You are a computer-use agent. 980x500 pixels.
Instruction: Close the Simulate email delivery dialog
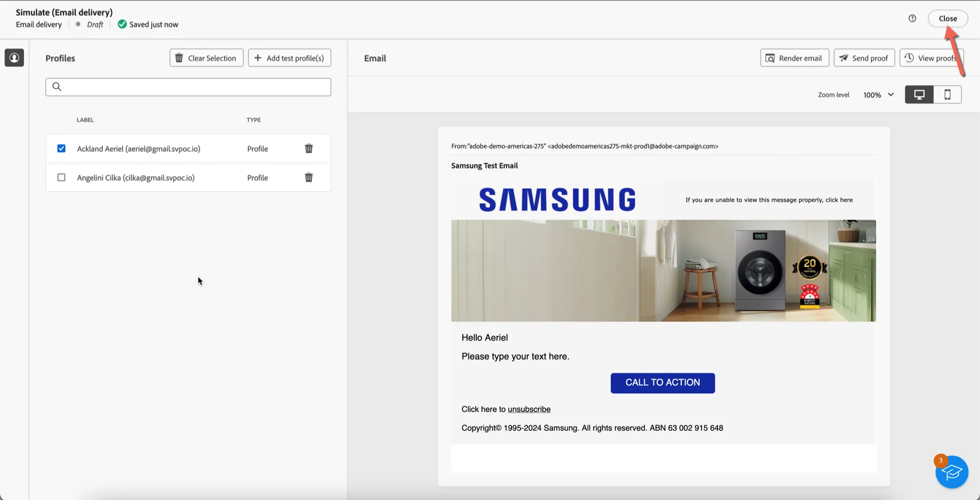pyautogui.click(x=948, y=19)
